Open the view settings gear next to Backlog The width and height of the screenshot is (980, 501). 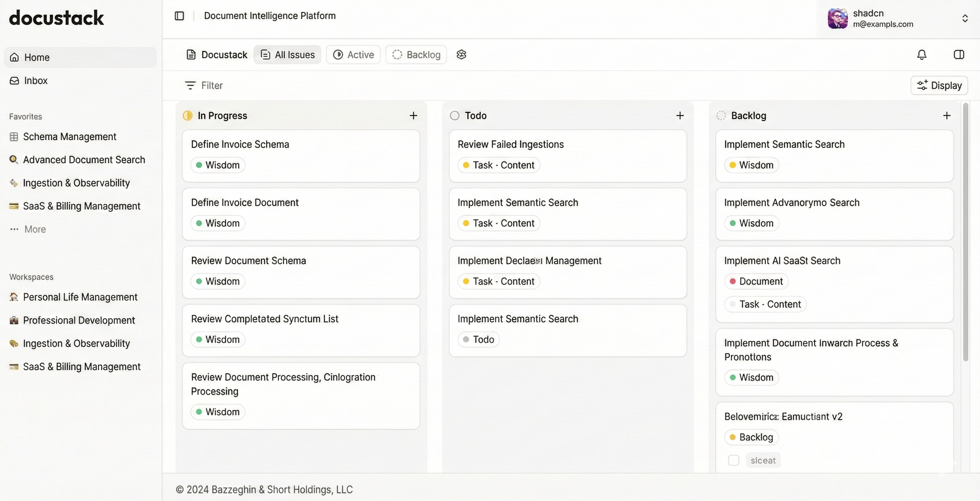[x=461, y=54]
